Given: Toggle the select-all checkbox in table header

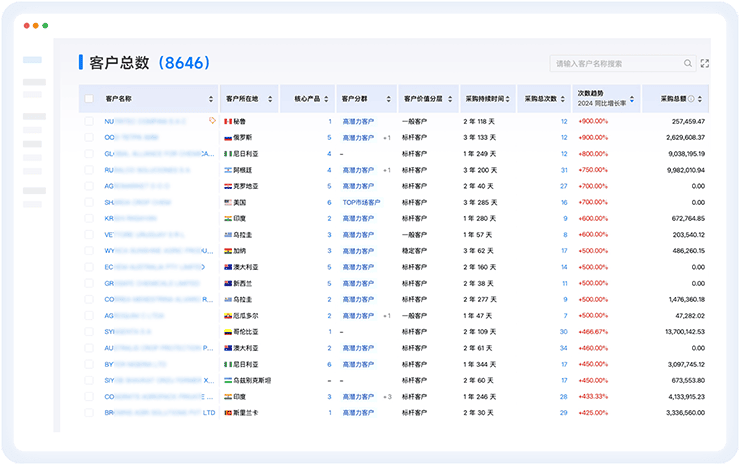Looking at the screenshot, I should tap(89, 99).
